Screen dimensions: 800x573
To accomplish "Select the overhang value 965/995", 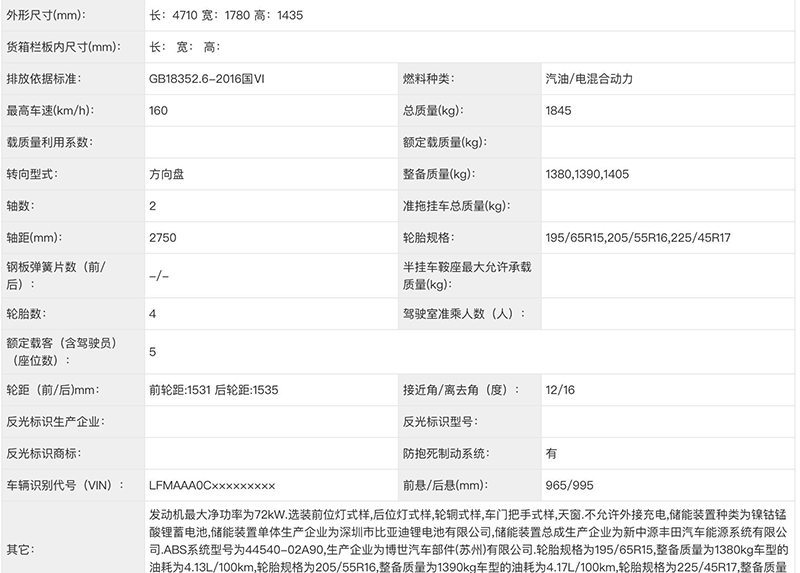I will point(569,485).
